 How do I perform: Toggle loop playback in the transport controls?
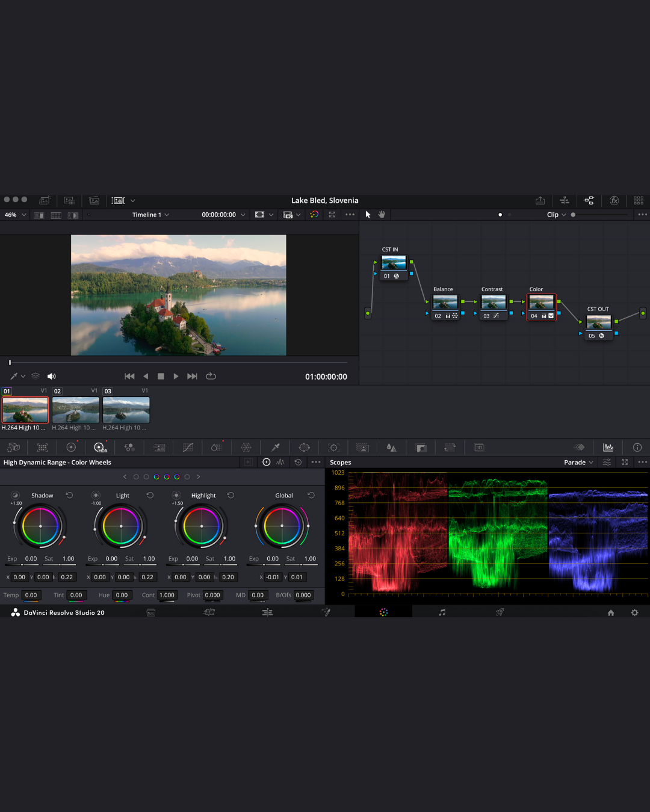pyautogui.click(x=211, y=376)
